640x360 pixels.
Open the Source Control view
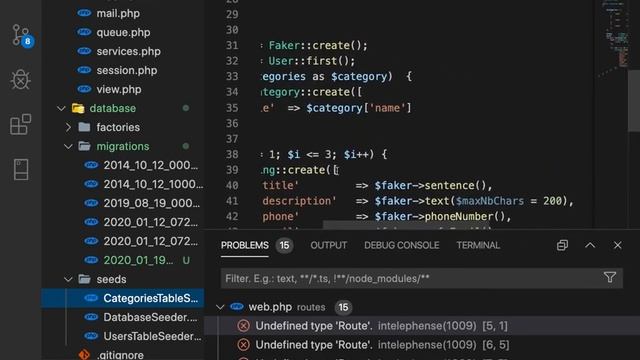[21, 36]
